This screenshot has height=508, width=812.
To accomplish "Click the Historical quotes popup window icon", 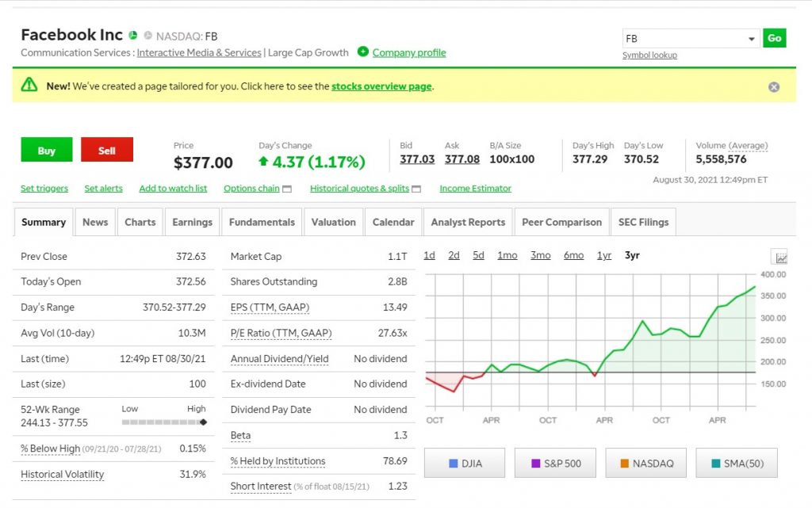I will pos(416,189).
